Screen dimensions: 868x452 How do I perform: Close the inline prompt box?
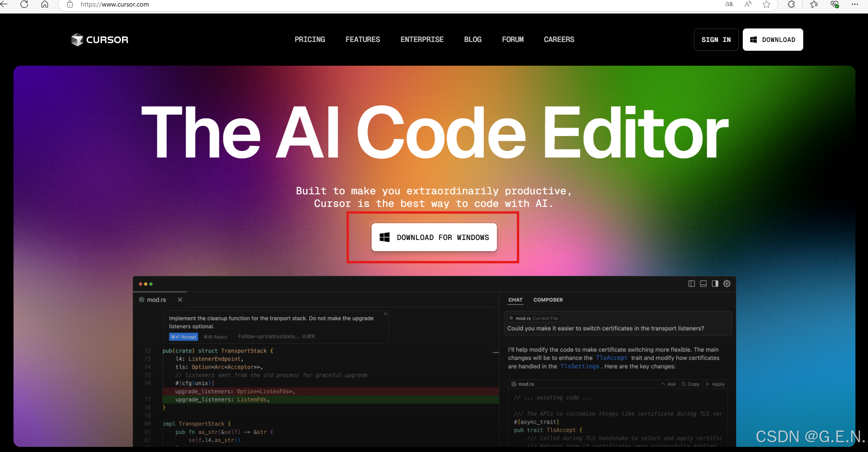(x=385, y=314)
